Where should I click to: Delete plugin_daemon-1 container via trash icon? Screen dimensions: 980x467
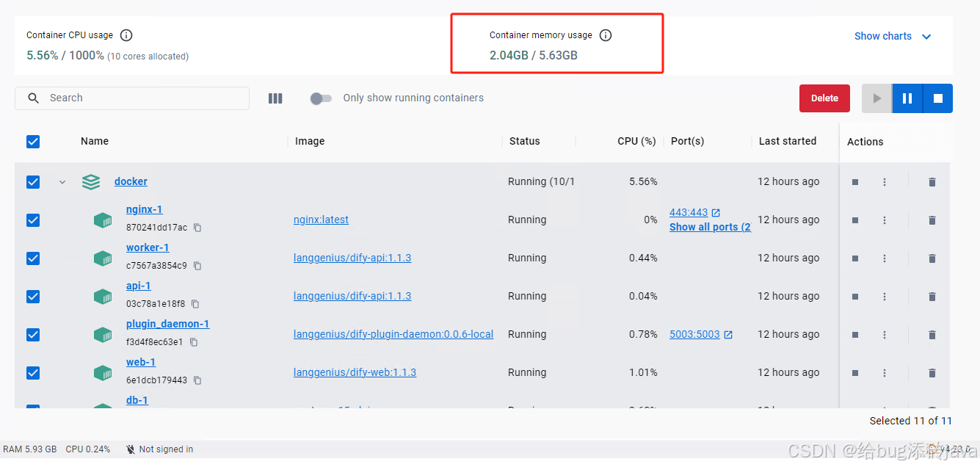coord(932,335)
